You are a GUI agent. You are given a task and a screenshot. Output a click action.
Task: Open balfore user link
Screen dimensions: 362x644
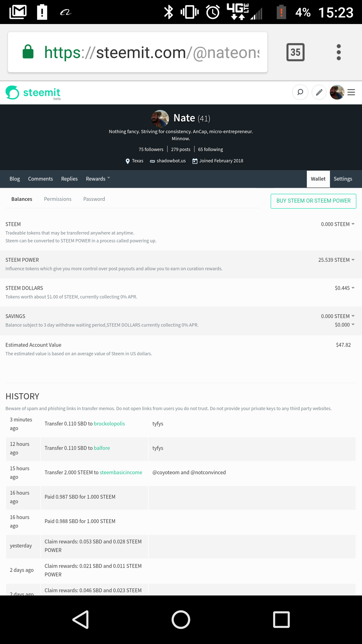click(102, 448)
